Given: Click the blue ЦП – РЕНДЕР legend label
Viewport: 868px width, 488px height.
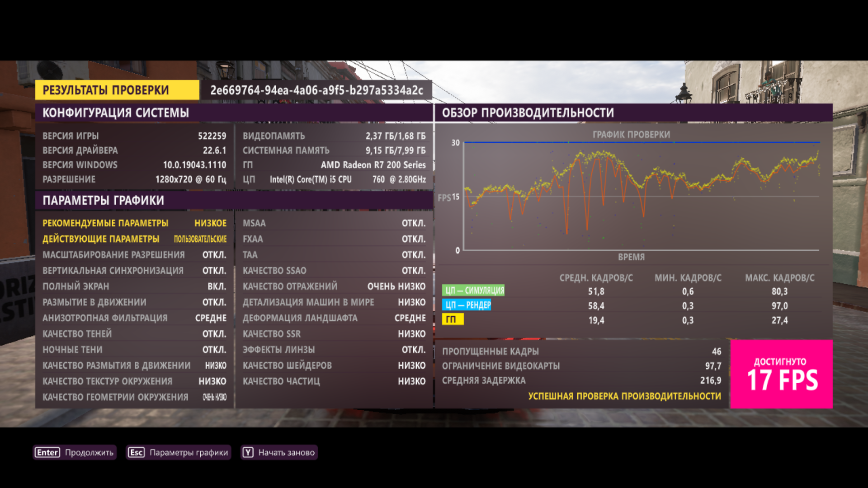Looking at the screenshot, I should [467, 305].
